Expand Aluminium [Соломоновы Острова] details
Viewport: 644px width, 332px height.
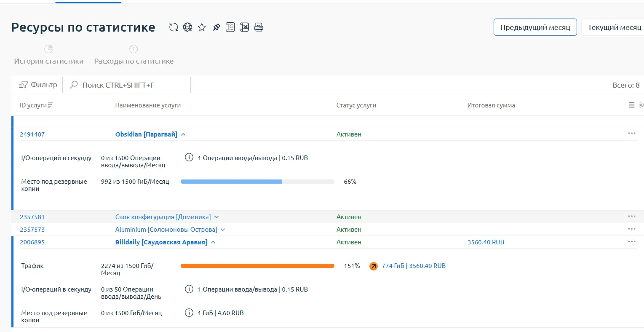tap(223, 230)
